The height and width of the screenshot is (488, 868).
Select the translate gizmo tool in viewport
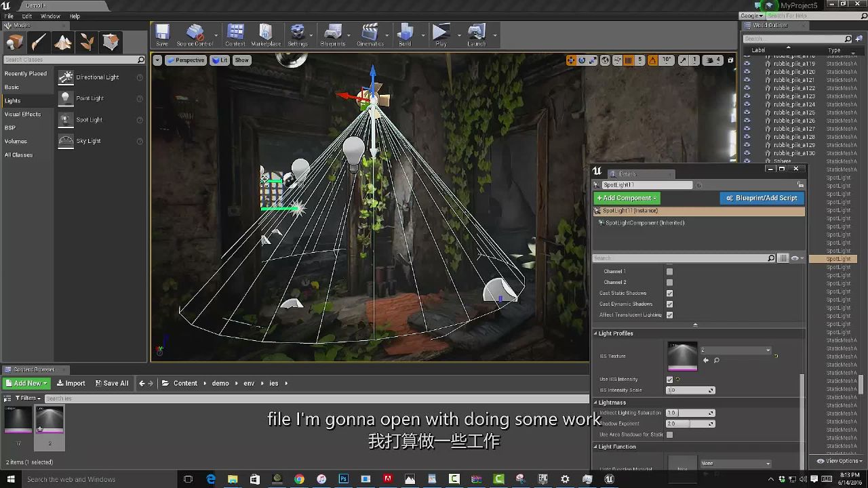(x=571, y=60)
